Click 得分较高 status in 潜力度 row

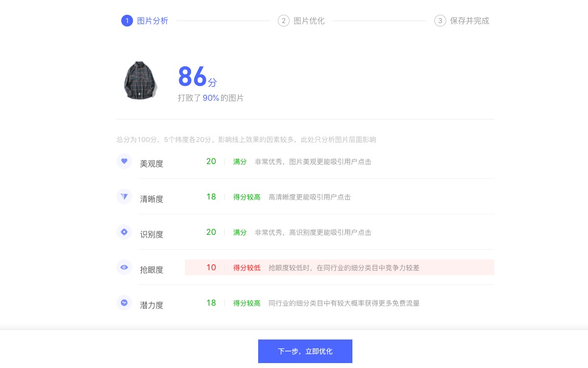tap(247, 303)
